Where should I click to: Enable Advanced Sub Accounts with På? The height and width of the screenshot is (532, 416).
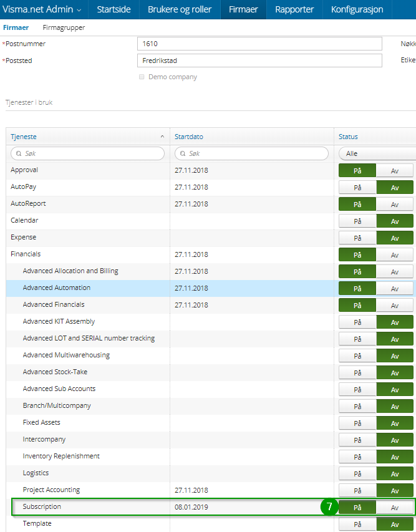(x=357, y=390)
